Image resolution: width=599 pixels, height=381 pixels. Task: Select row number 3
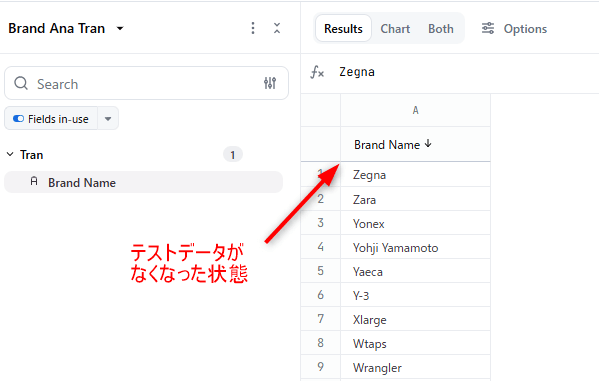point(321,223)
